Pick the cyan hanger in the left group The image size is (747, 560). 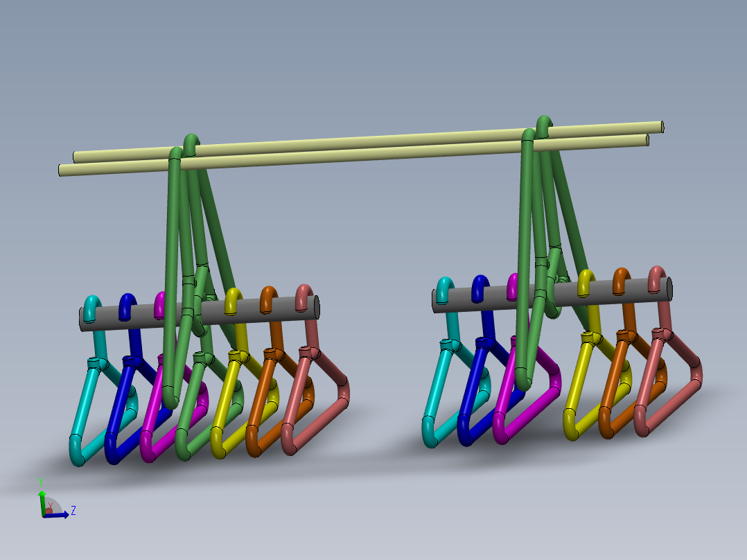(85, 410)
